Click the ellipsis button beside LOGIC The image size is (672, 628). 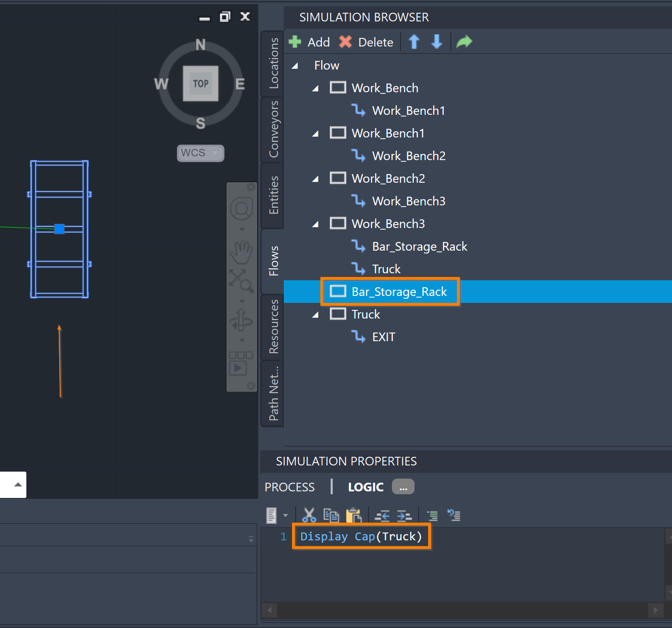[403, 487]
